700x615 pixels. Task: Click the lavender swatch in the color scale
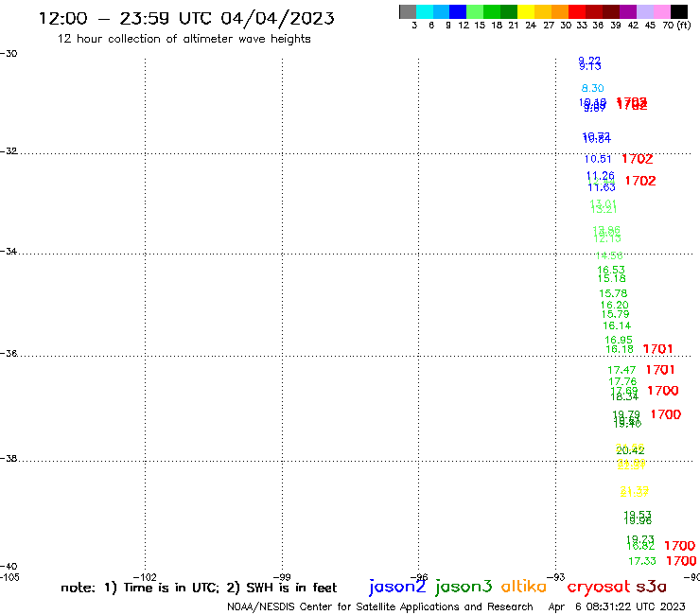(x=644, y=11)
